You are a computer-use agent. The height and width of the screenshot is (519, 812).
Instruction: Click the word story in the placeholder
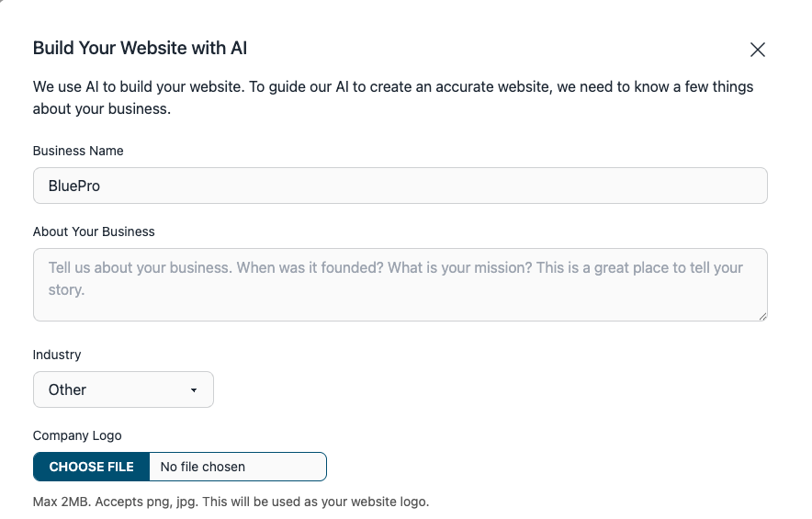tap(66, 290)
